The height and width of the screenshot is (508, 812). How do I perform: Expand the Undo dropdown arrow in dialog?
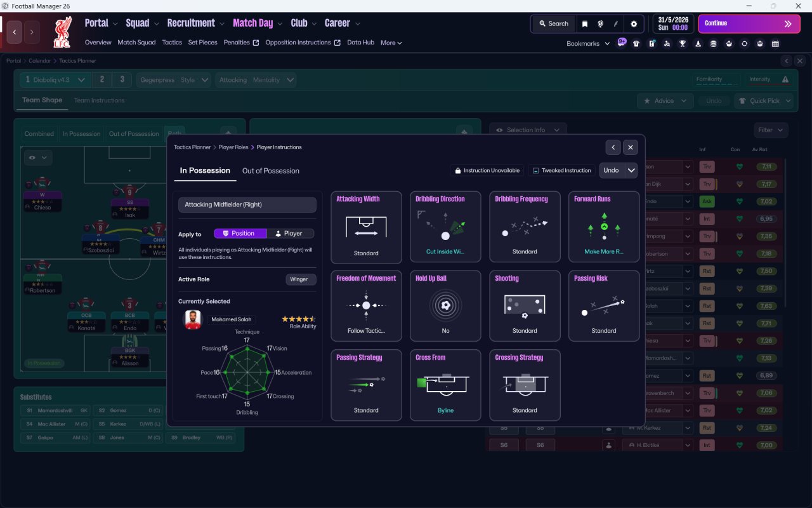click(631, 170)
